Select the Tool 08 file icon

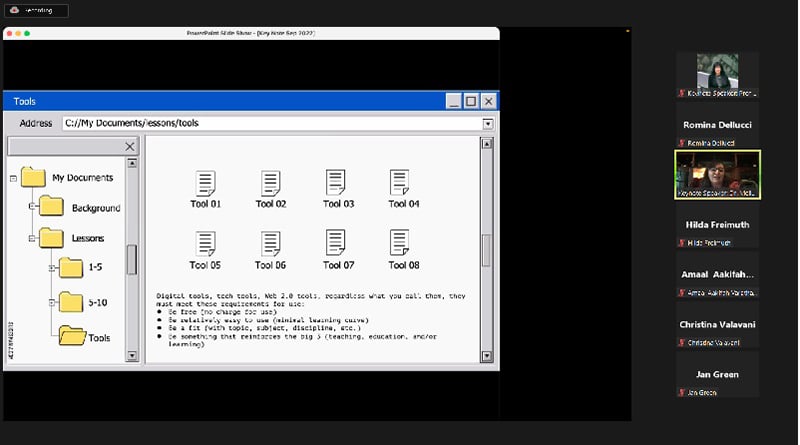399,243
